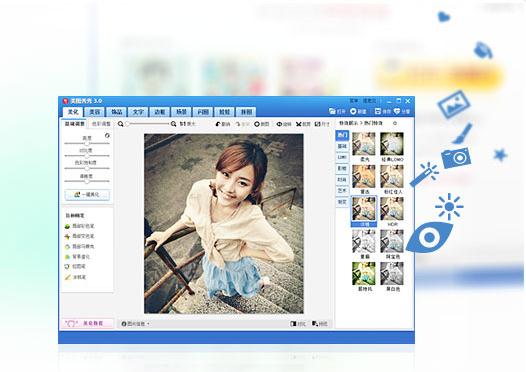526x372 pixels.
Task: Click the zoom-out magnifier icon
Action: tap(120, 124)
